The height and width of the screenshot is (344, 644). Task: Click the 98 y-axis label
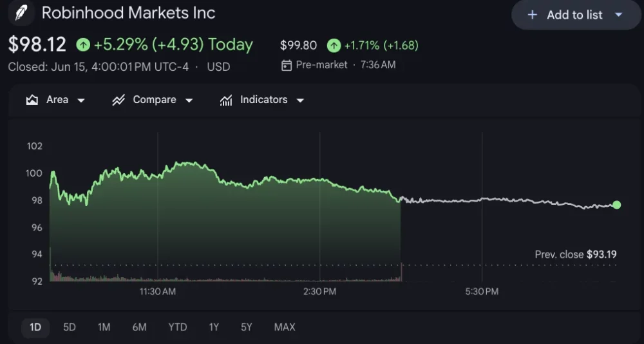(x=36, y=200)
